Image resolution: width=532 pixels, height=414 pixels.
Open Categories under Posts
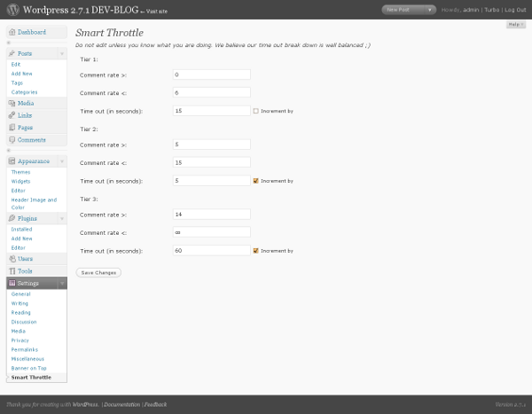click(24, 92)
